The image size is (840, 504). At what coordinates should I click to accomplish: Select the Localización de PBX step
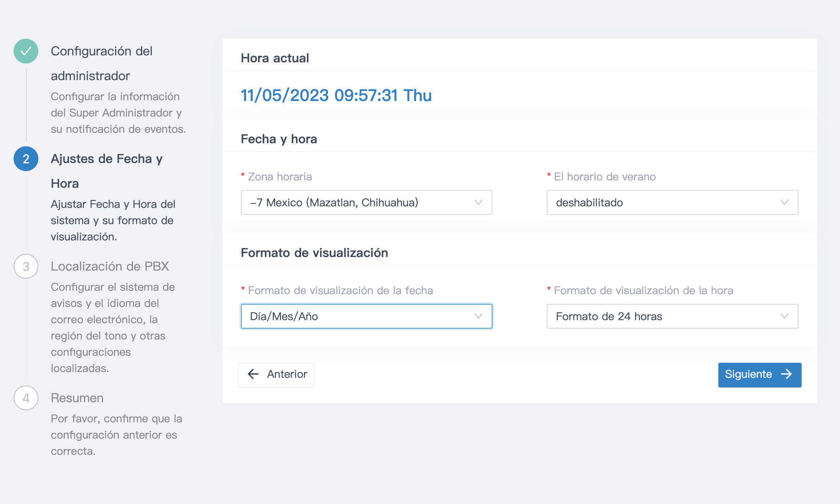(110, 266)
